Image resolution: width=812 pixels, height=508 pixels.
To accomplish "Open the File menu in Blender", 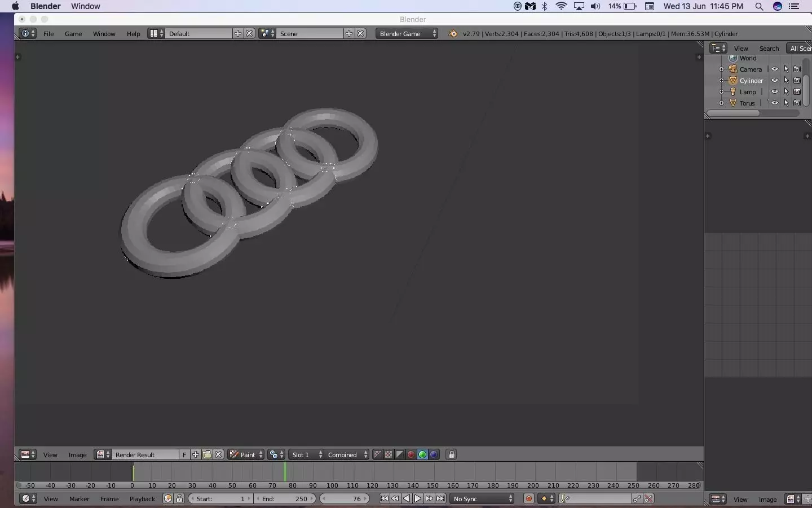I will point(48,34).
